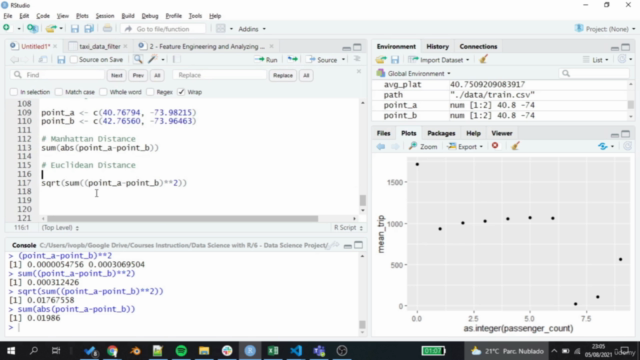
Task: Click the editor outline toggle icon
Action: click(x=357, y=59)
